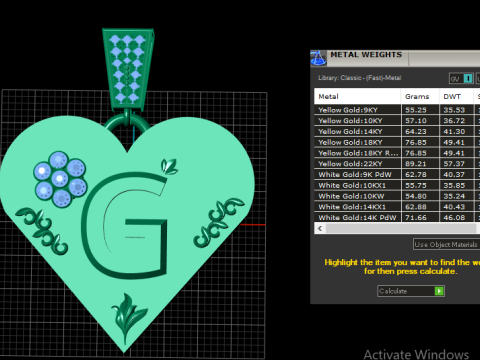Sort by the Metal column header
480x360 pixels.
click(x=357, y=96)
